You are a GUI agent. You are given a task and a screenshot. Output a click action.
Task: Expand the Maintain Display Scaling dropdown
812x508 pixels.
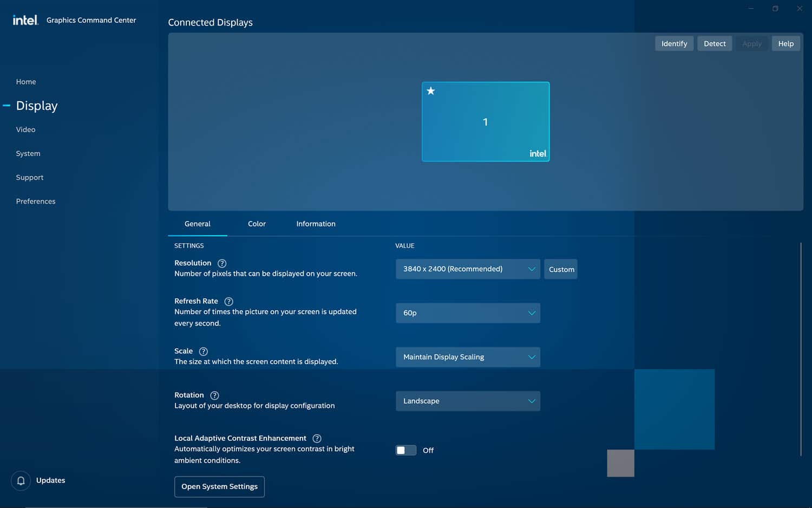[x=468, y=357]
